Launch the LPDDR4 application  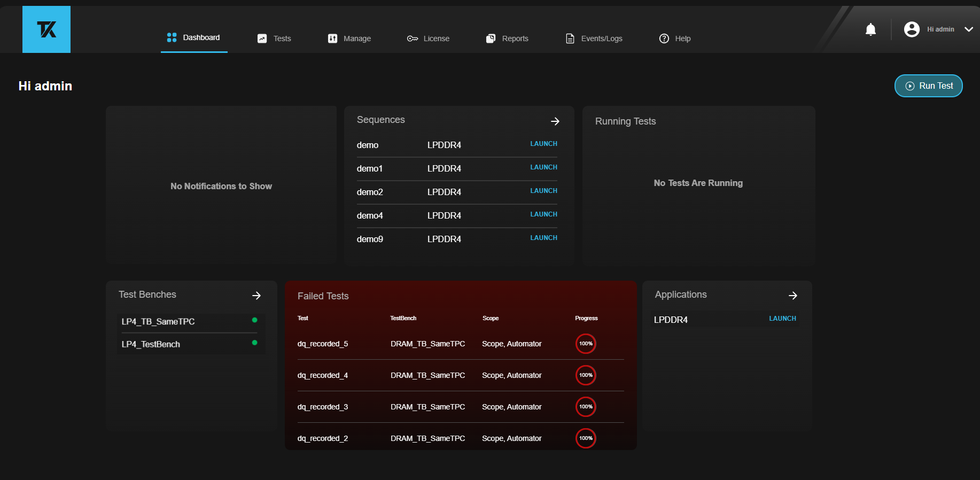782,319
